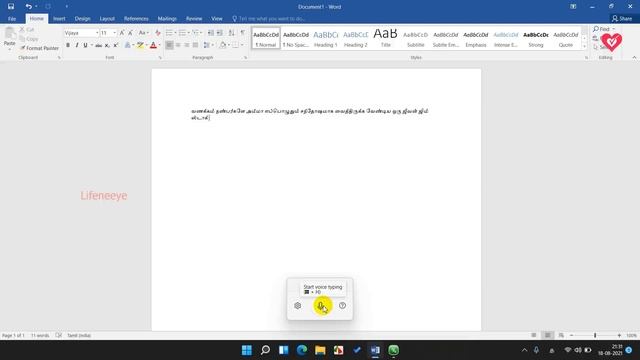Apply the No Spacing style
This screenshot has height=360, width=640.
(x=296, y=38)
